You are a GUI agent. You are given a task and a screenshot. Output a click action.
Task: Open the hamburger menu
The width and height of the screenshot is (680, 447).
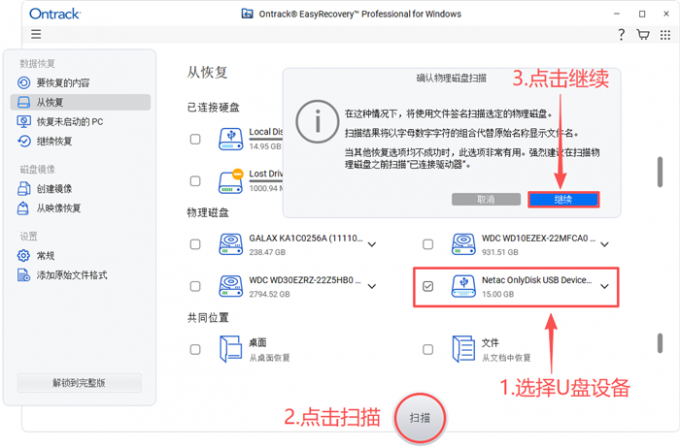pyautogui.click(x=36, y=34)
